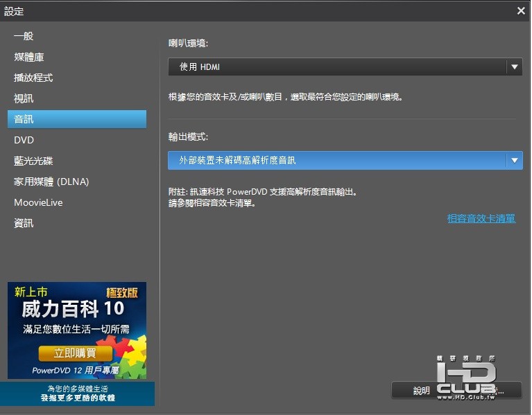Viewport: 532px width, 415px height.
Task: Expand the 輸出模式 dropdown arrow
Action: [515, 160]
